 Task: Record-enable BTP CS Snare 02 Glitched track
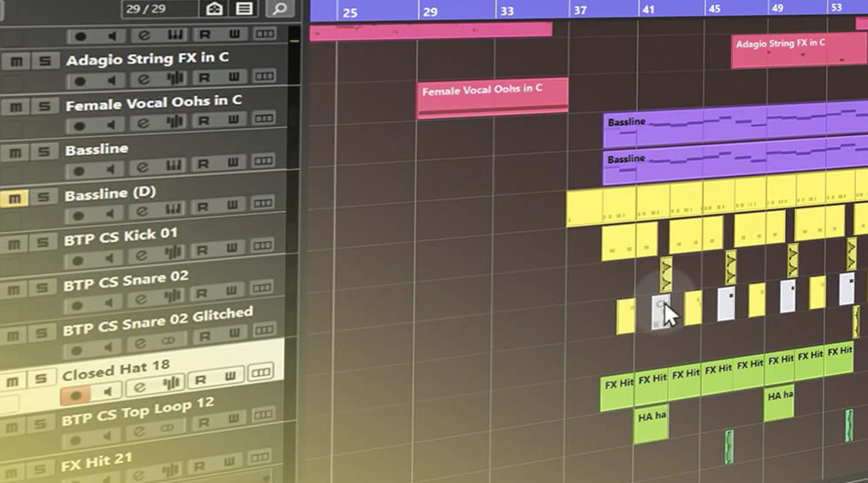click(76, 350)
